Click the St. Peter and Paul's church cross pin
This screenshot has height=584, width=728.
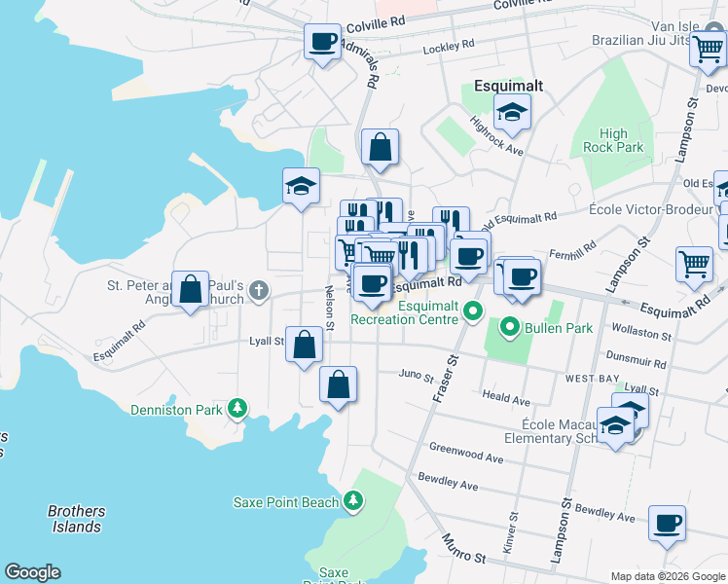(x=259, y=292)
